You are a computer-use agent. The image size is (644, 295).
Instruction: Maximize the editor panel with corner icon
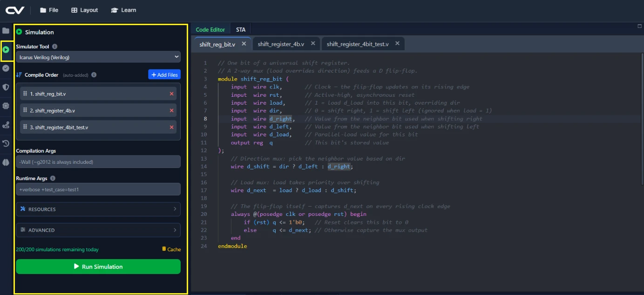[x=639, y=26]
